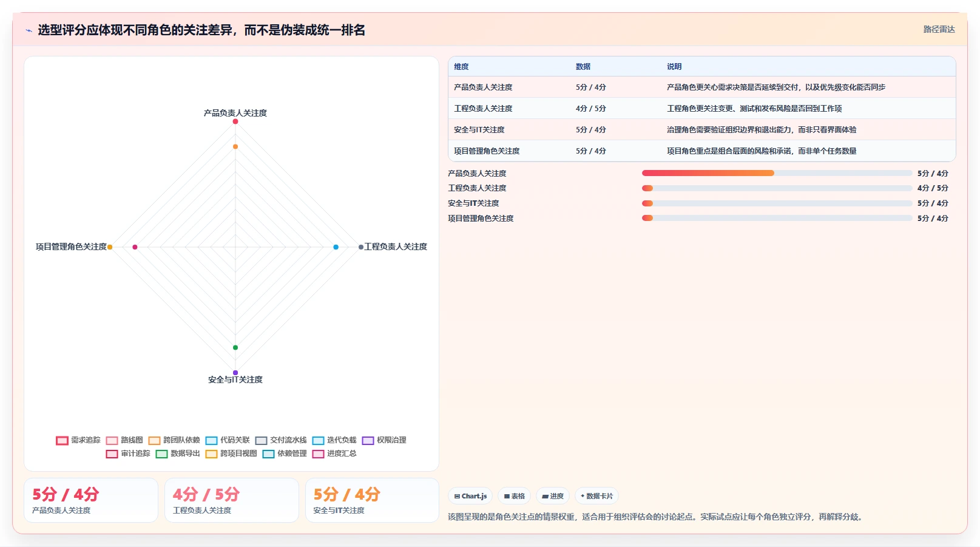Viewport: 980px width, 547px height.
Task: Click the red point on the 产品负责人关注度 axis
Action: tap(235, 121)
